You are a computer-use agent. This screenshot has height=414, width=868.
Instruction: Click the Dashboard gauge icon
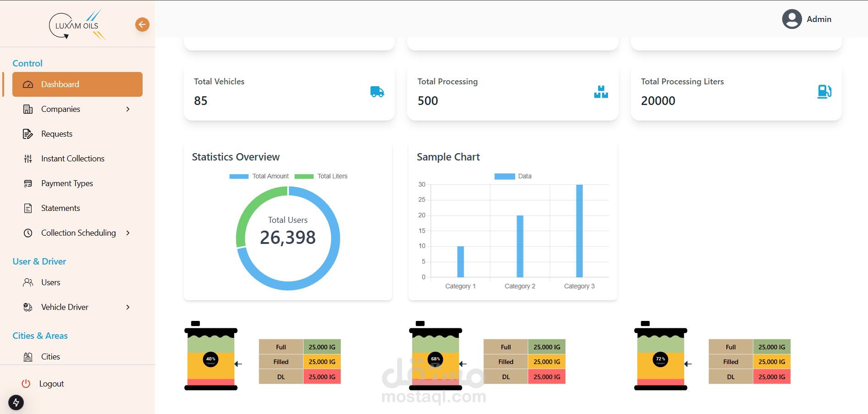[28, 84]
